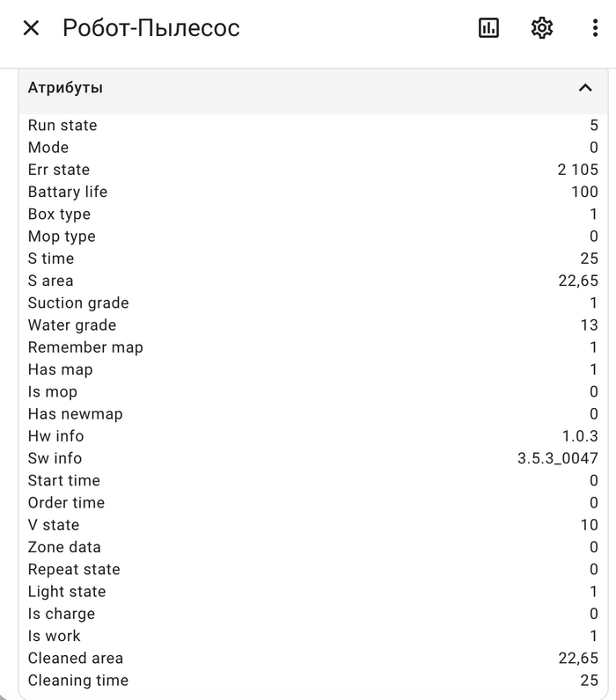The width and height of the screenshot is (616, 700).
Task: Click the Water grade attribute label
Action: point(72,325)
